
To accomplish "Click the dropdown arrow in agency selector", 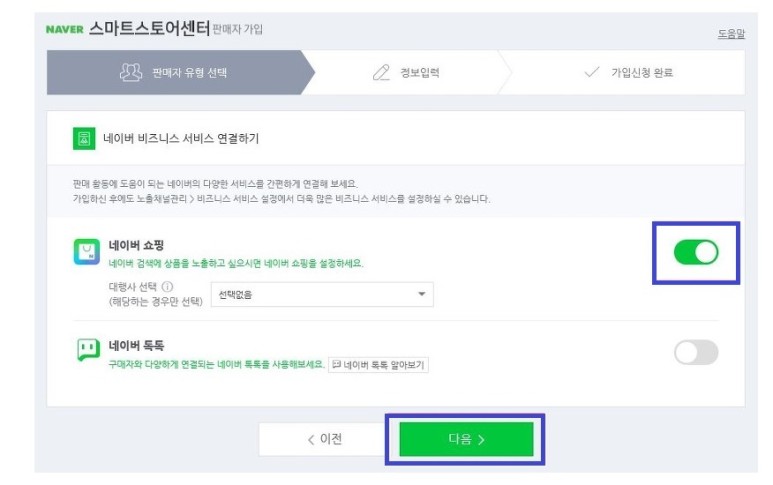I will [422, 294].
